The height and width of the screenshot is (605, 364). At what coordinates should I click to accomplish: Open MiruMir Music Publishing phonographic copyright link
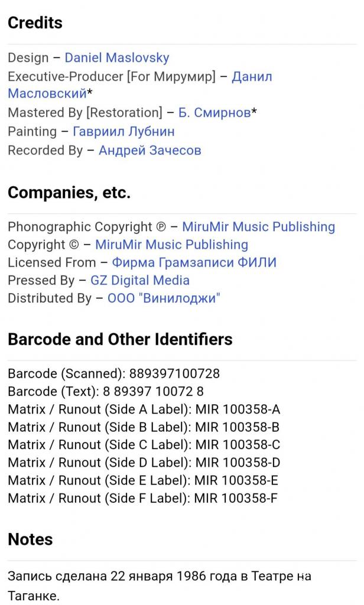pos(258,227)
